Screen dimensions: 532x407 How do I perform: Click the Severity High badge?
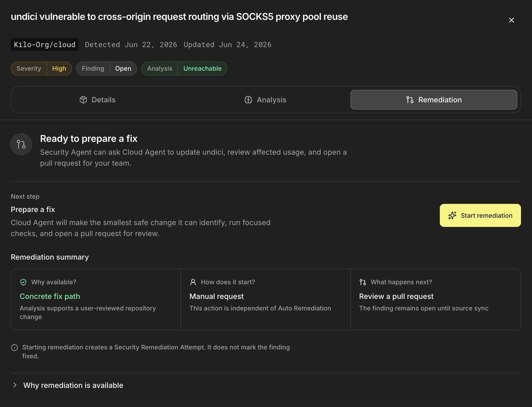pyautogui.click(x=41, y=69)
